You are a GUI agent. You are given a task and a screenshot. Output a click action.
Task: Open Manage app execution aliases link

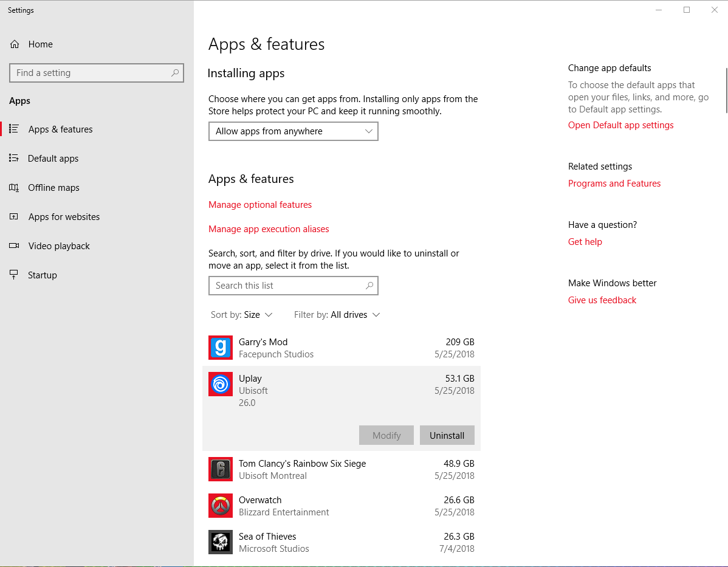coord(269,229)
